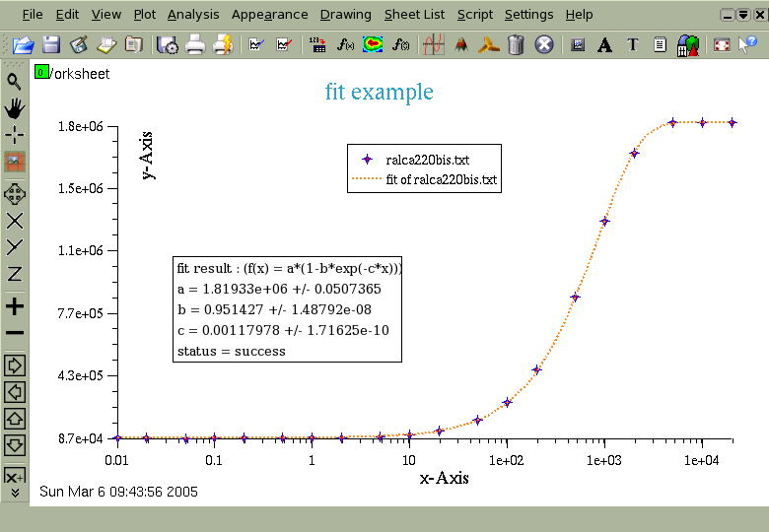
Task: Click the X+ icon in left sidebar
Action: click(x=14, y=475)
